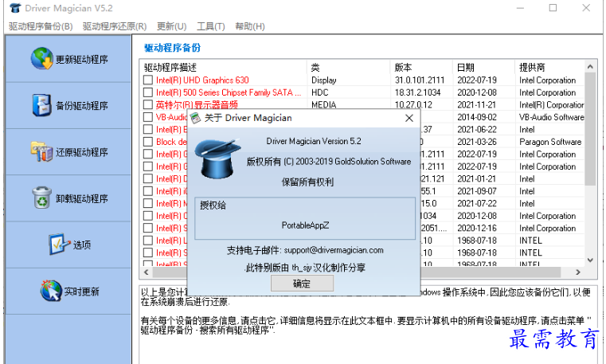Click the driver list scroll down arrow
This screenshot has width=606, height=364.
[x=590, y=260]
